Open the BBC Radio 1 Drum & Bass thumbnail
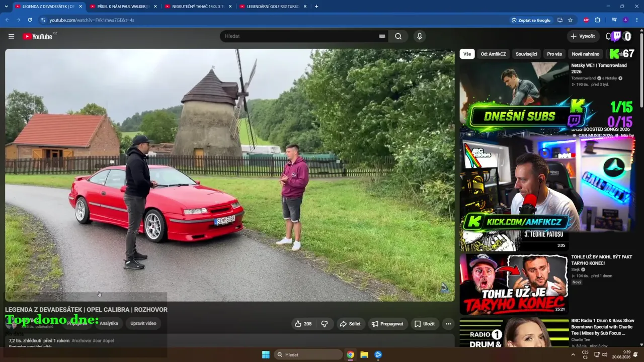644x362 pixels. (x=514, y=333)
